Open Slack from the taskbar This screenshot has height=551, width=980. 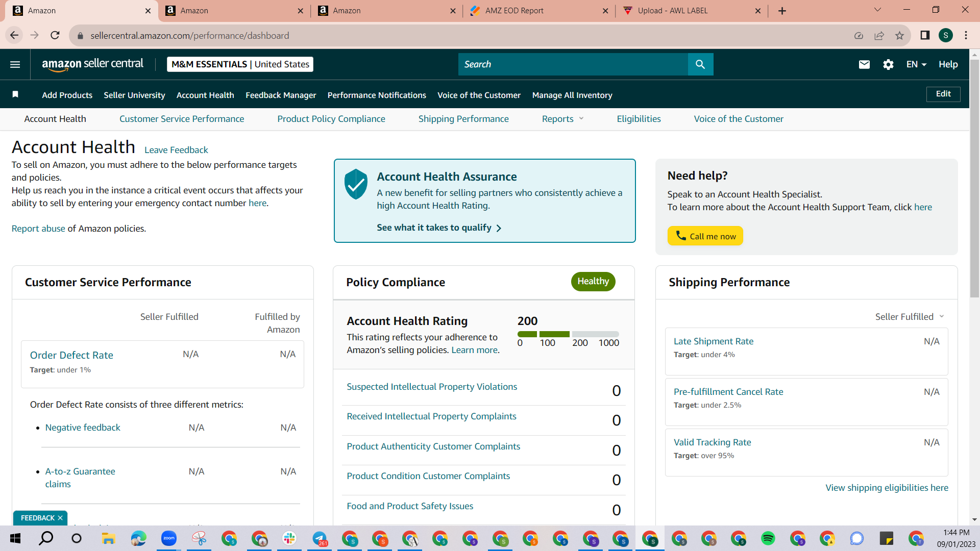coord(289,538)
